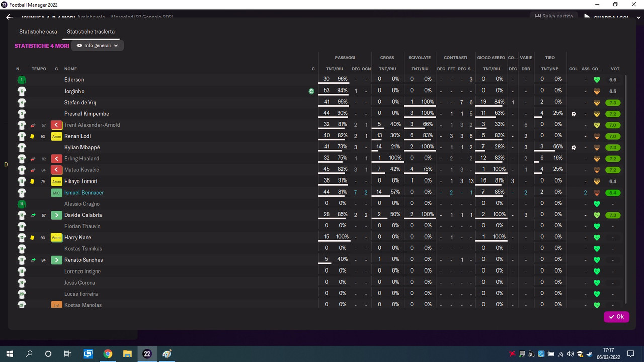The height and width of the screenshot is (362, 644).
Task: Click the green substituted-on badge beside Davide Calabria
Action: click(56, 215)
